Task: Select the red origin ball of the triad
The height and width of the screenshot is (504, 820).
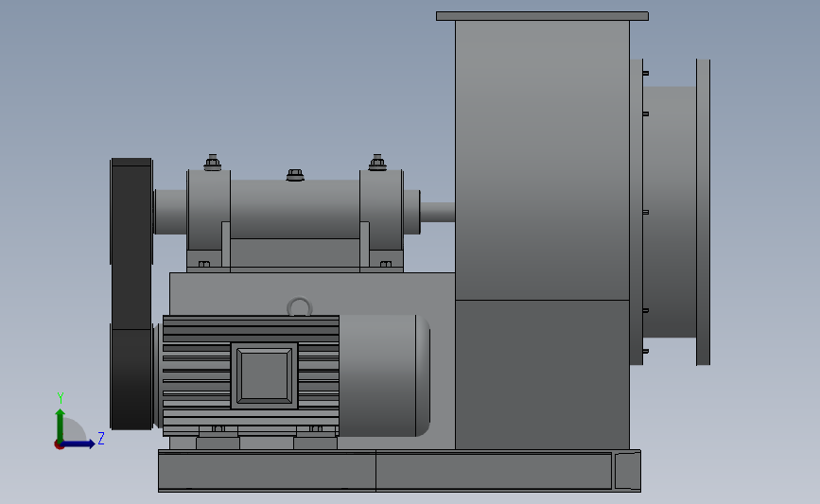Action: pyautogui.click(x=59, y=445)
